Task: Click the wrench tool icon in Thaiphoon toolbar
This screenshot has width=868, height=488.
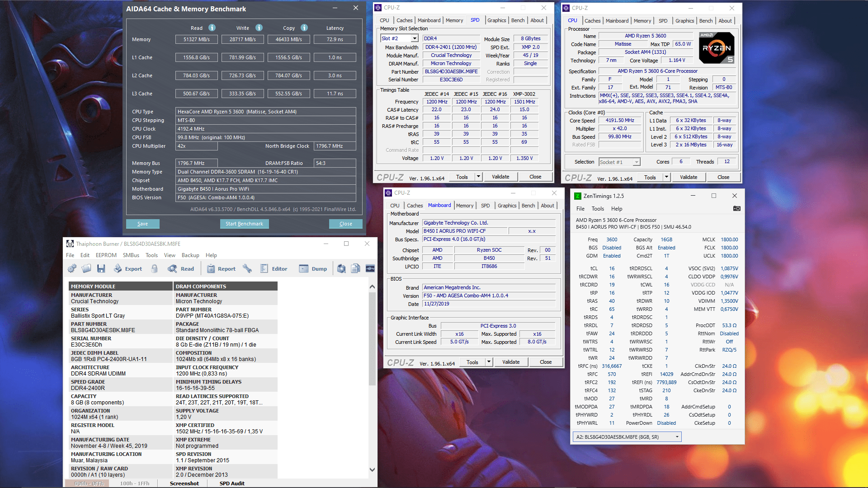Action: [x=247, y=268]
